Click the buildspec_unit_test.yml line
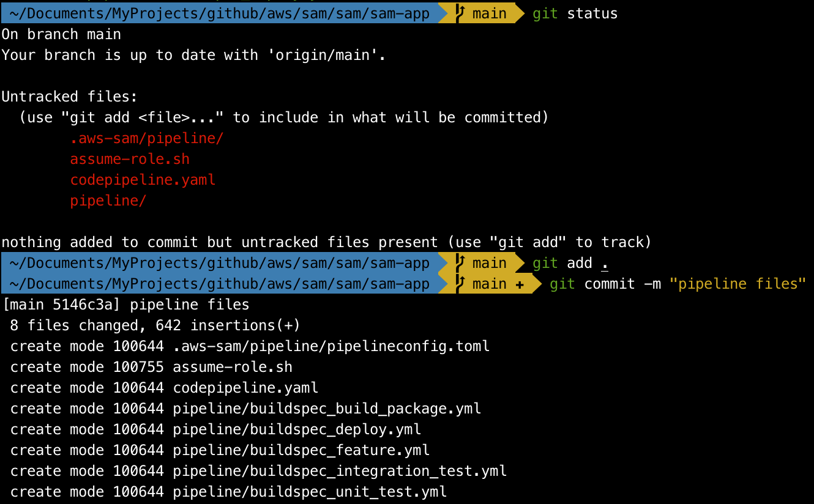814x504 pixels. pos(229,492)
